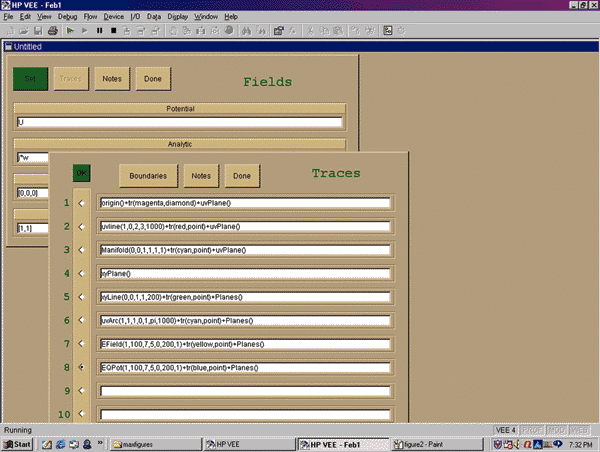This screenshot has height=452, width=600.
Task: Click the Print toolbar icon
Action: coord(52,31)
